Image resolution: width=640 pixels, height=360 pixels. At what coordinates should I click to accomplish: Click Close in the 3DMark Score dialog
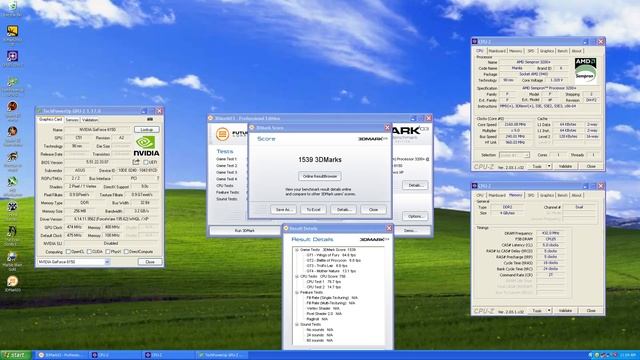click(x=373, y=209)
